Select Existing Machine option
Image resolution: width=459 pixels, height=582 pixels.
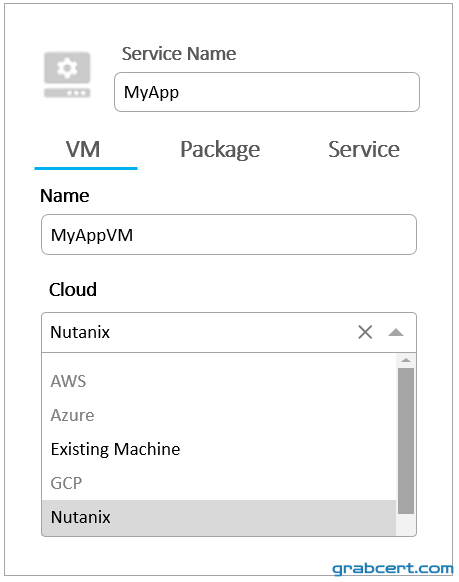tap(219, 449)
